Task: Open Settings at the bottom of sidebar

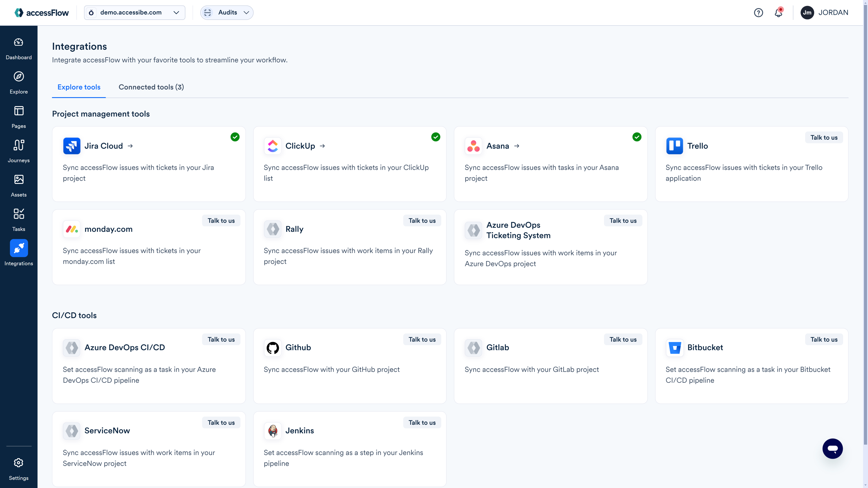Action: [19, 468]
